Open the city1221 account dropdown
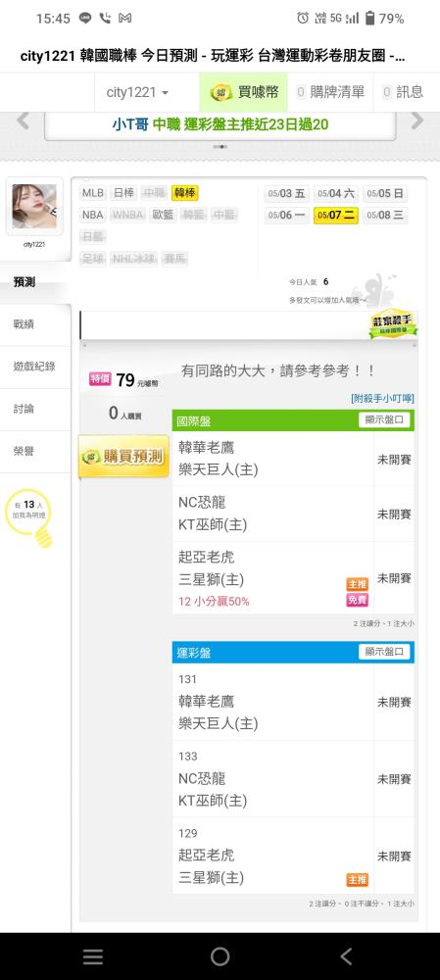Image resolution: width=440 pixels, height=980 pixels. [x=137, y=92]
